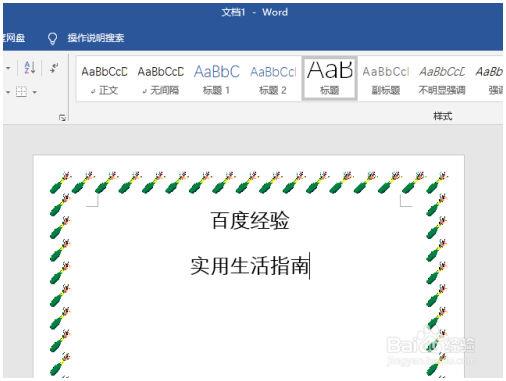The width and height of the screenshot is (506, 381).
Task: Apply the 标题 2 style
Action: [x=273, y=80]
